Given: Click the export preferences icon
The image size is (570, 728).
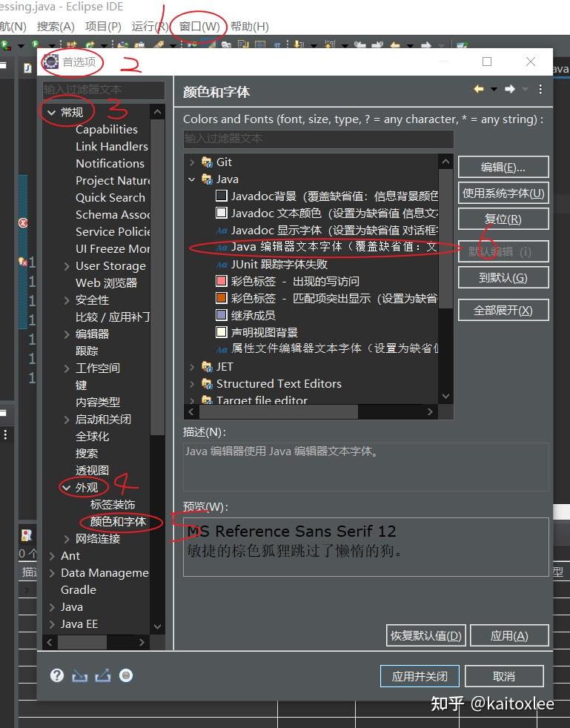Looking at the screenshot, I should click(x=103, y=675).
